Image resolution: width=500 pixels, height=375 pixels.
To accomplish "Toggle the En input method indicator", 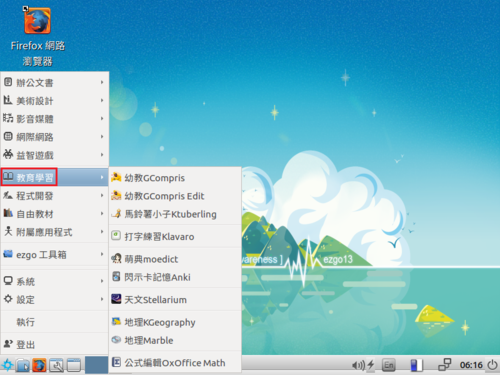I will click(389, 365).
